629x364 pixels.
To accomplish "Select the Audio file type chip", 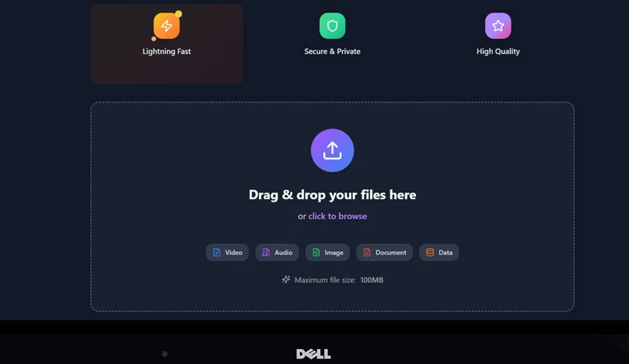I will 277,253.
